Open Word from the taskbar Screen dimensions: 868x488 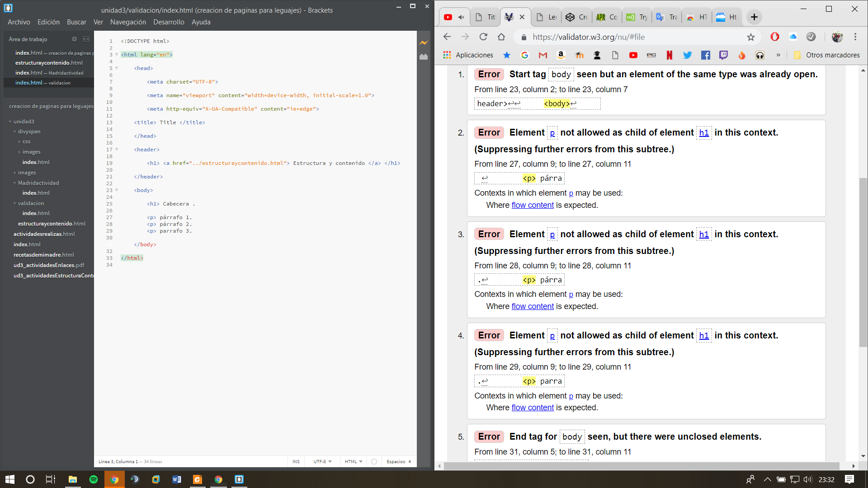pos(177,479)
